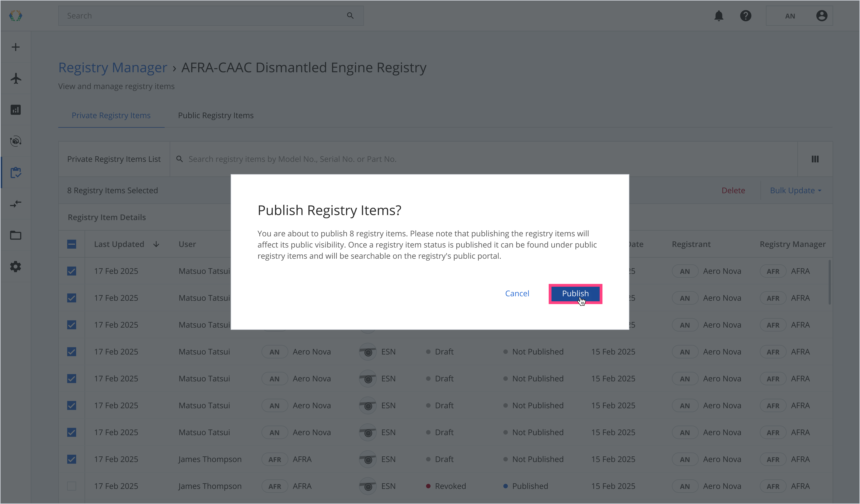
Task: Open the aircraft section in sidebar
Action: [x=16, y=79]
